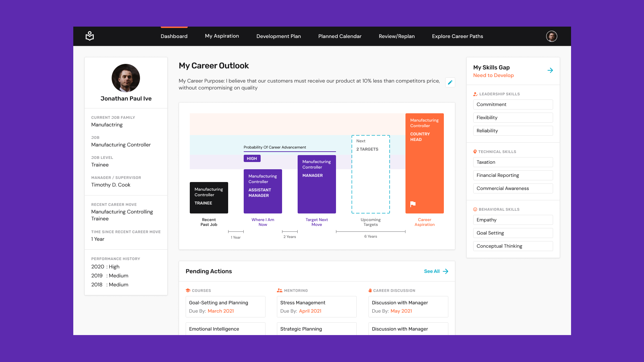Viewport: 644px width, 362px height.
Task: Click the flag icon on Career Aspiration card
Action: pyautogui.click(x=413, y=204)
